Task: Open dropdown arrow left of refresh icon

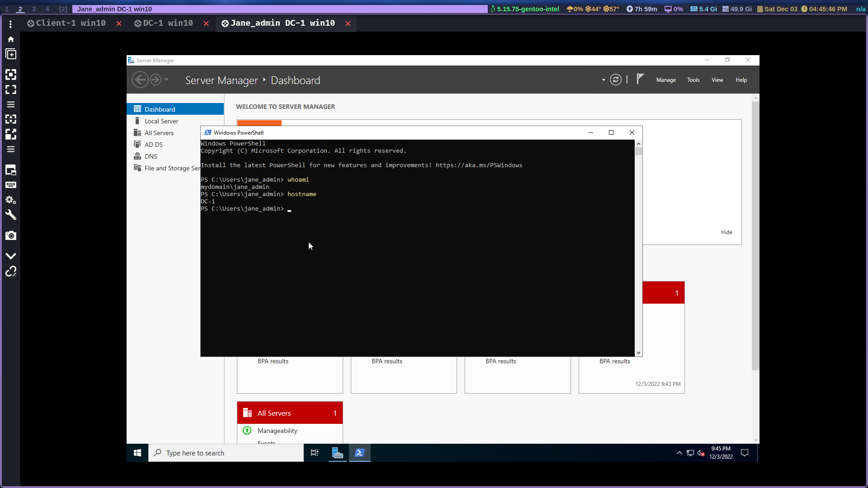Action: click(604, 80)
